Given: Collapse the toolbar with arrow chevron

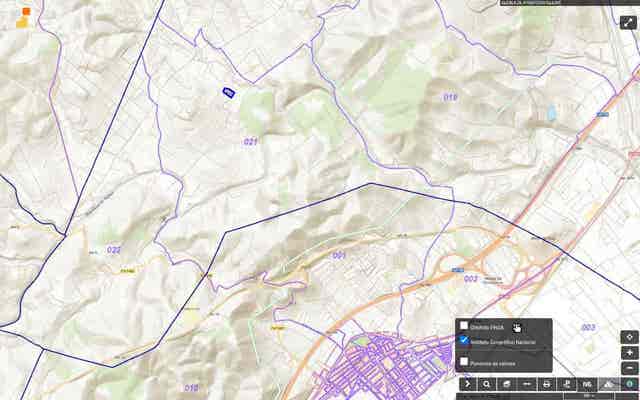Looking at the screenshot, I should click(x=467, y=384).
